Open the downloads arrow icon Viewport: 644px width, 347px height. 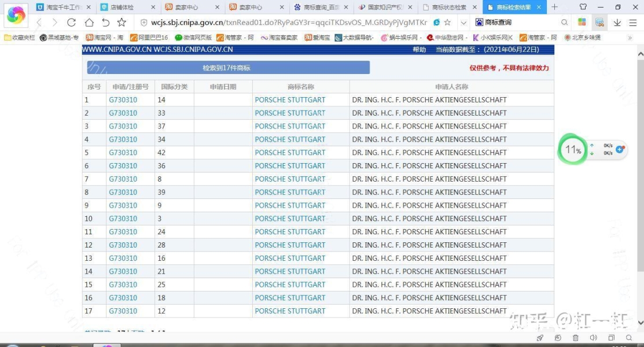pyautogui.click(x=617, y=23)
